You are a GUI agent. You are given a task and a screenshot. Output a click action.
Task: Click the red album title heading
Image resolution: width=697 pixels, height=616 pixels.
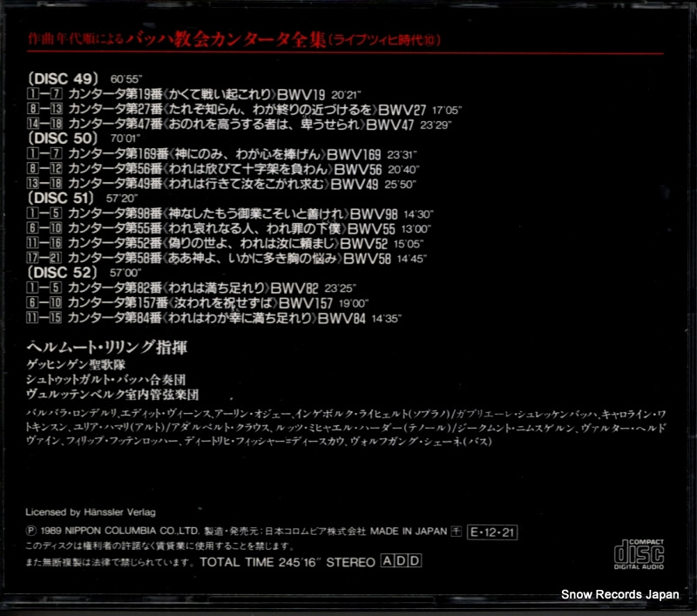tap(234, 39)
